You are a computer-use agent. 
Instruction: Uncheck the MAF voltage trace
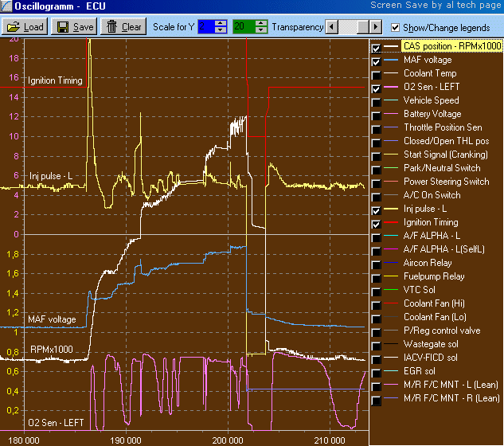point(377,61)
